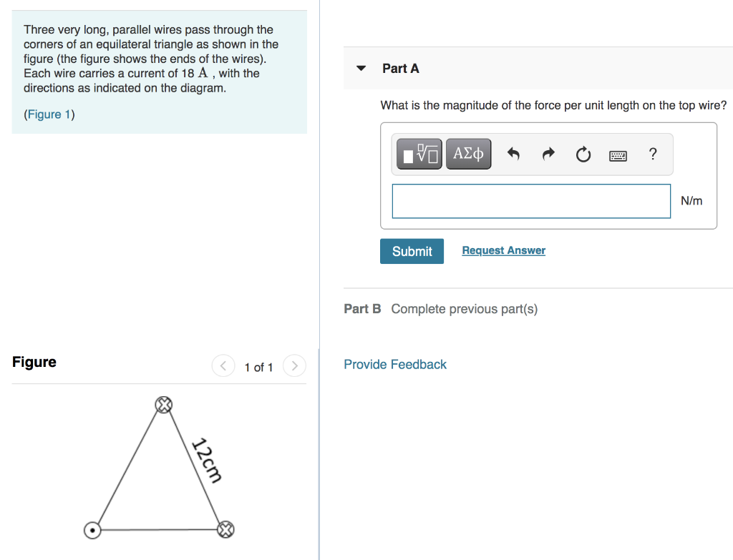The width and height of the screenshot is (733, 560).
Task: Focus the N/m answer input box
Action: (531, 201)
